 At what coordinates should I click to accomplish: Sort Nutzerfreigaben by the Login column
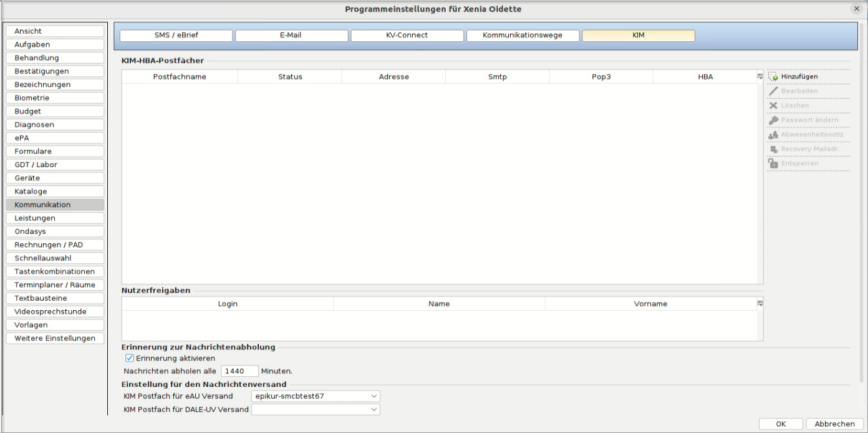(228, 304)
